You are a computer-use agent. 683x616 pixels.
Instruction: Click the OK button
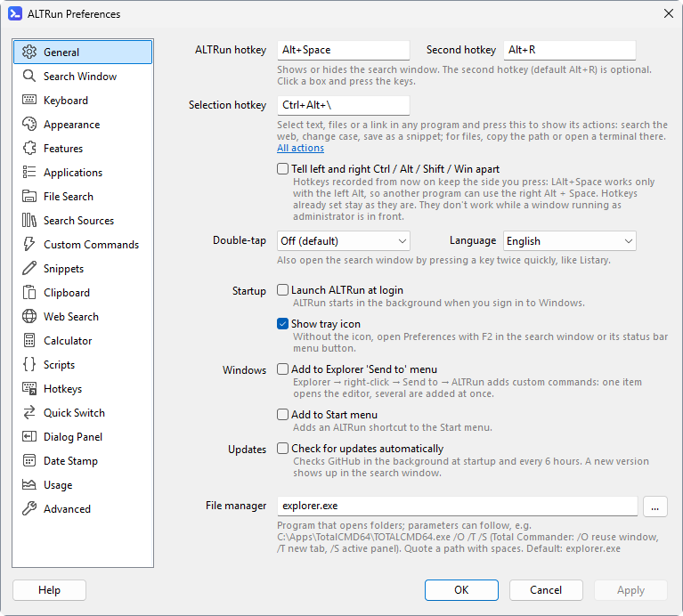pyautogui.click(x=461, y=590)
